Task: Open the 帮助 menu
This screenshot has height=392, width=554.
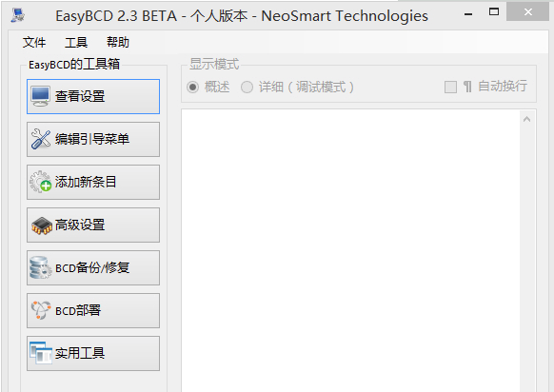Action: click(118, 43)
